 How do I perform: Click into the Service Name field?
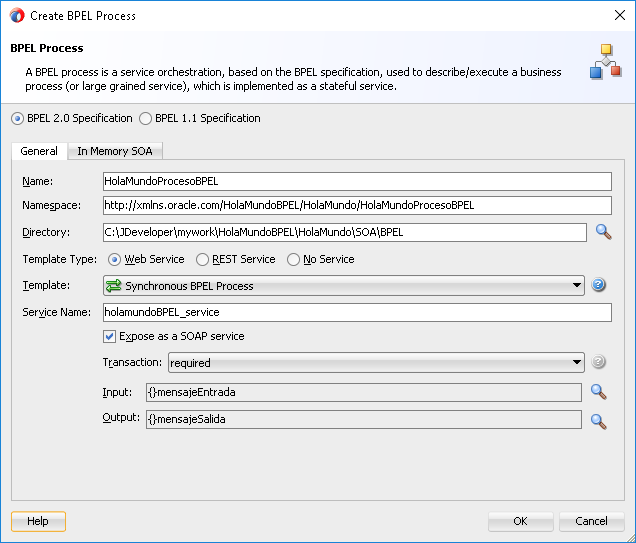[x=357, y=312]
